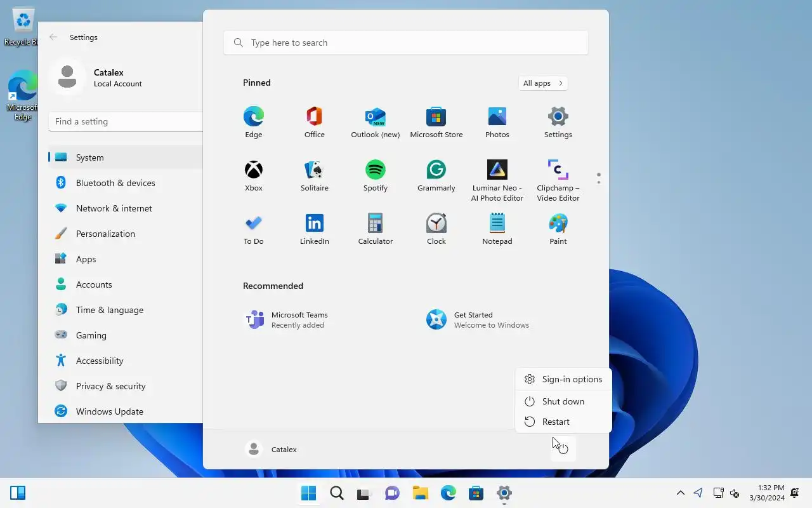Viewport: 812px width, 508px height.
Task: Click the Catalex user account button
Action: (x=272, y=449)
